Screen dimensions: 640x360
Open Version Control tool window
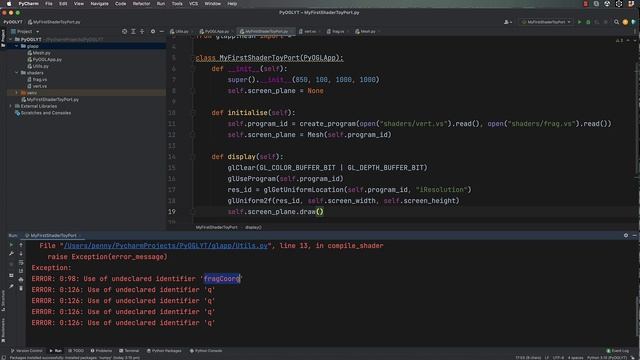[27, 351]
